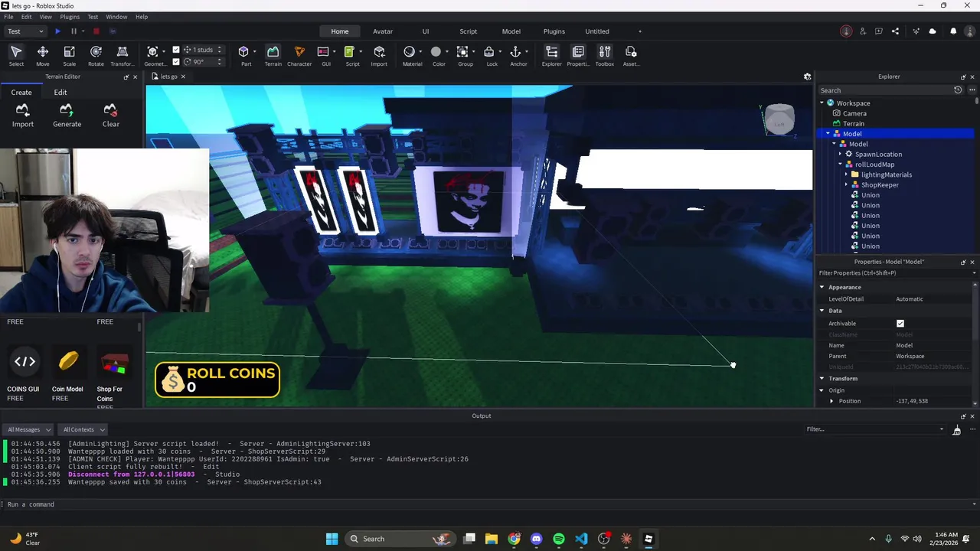The width and height of the screenshot is (980, 551).
Task: Toggle the Properties panel button
Action: click(578, 55)
